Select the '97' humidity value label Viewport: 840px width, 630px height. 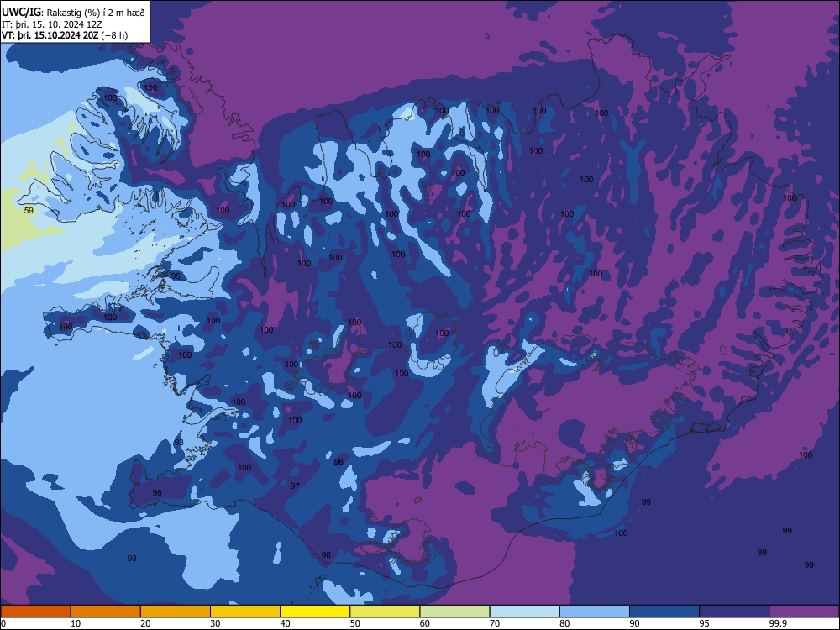(x=295, y=486)
